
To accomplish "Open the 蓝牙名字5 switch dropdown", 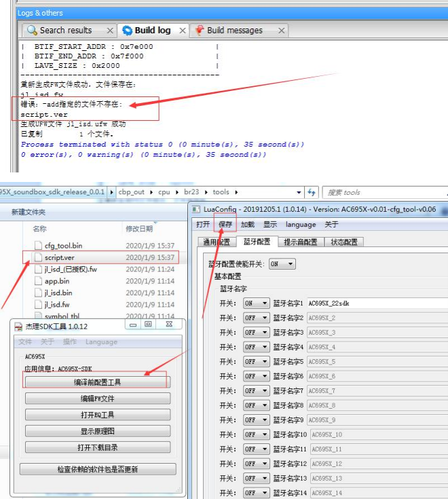I will [x=257, y=361].
